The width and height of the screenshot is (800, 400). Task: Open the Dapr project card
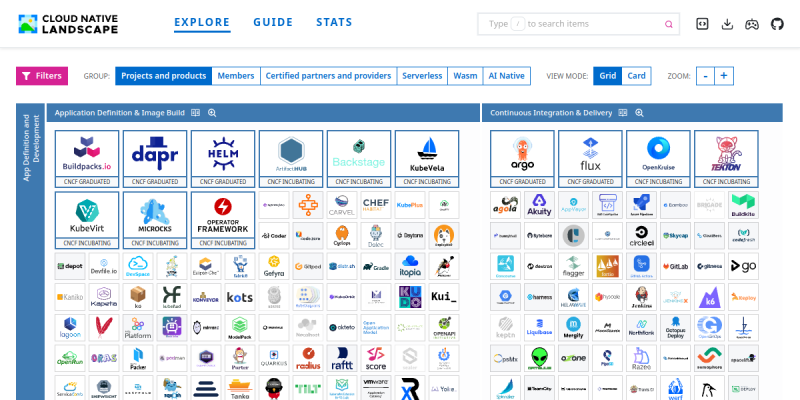[155, 159]
